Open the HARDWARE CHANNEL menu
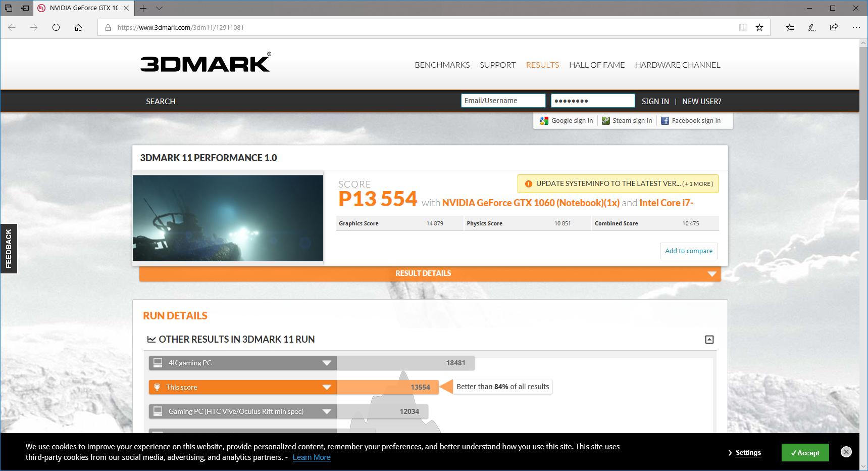868x471 pixels. click(678, 65)
